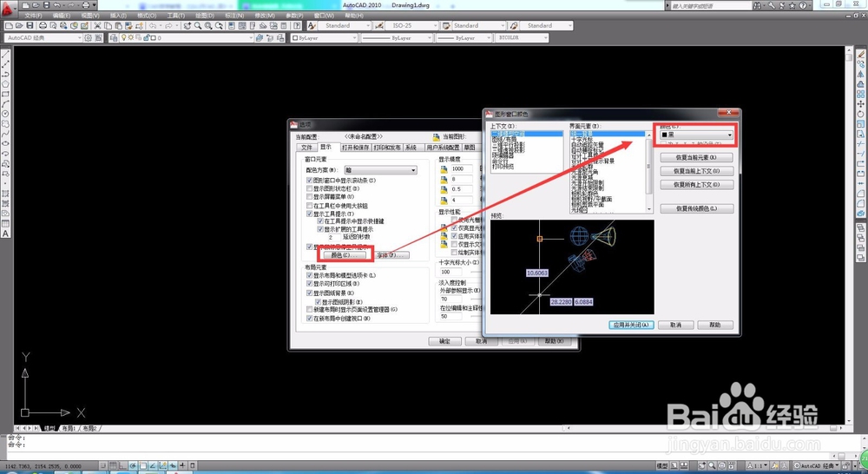The height and width of the screenshot is (474, 868).
Task: Open the 绘图(D) menu
Action: [205, 16]
